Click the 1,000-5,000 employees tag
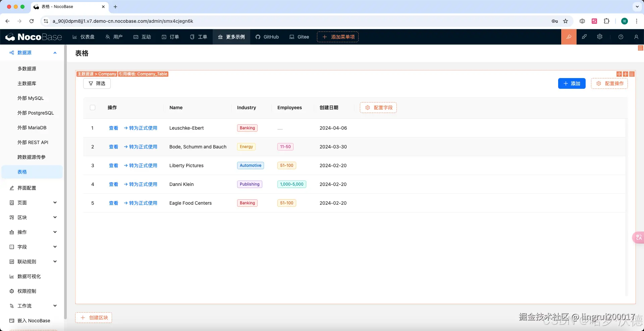644x331 pixels. (x=292, y=184)
